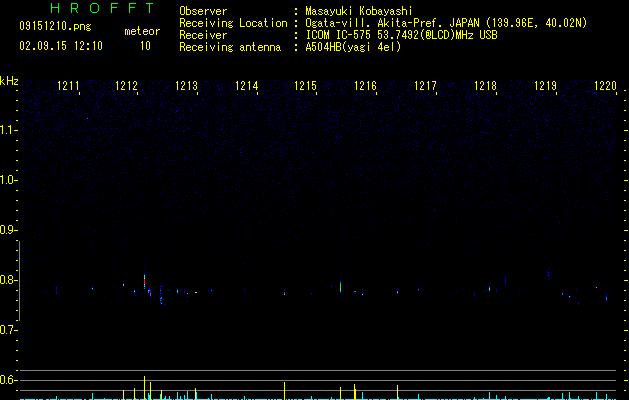
Task: Click the 0.6 kHz frequency label
Action: [x=8, y=380]
